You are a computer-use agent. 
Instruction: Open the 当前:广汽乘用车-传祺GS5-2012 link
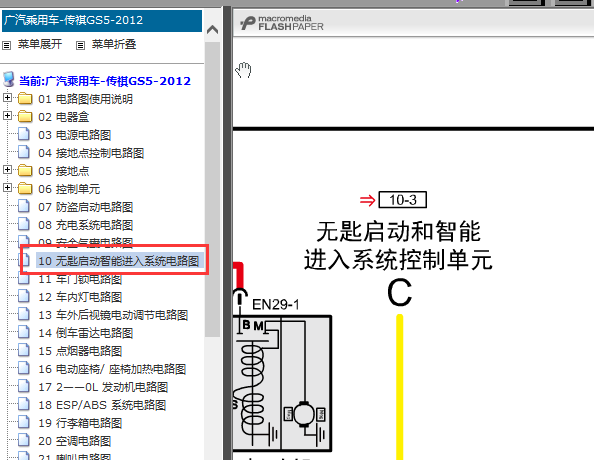105,81
